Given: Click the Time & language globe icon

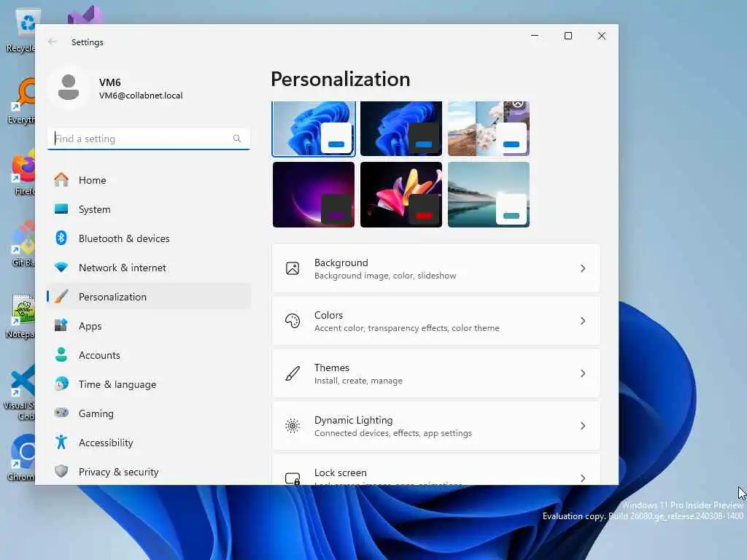Looking at the screenshot, I should tap(61, 384).
